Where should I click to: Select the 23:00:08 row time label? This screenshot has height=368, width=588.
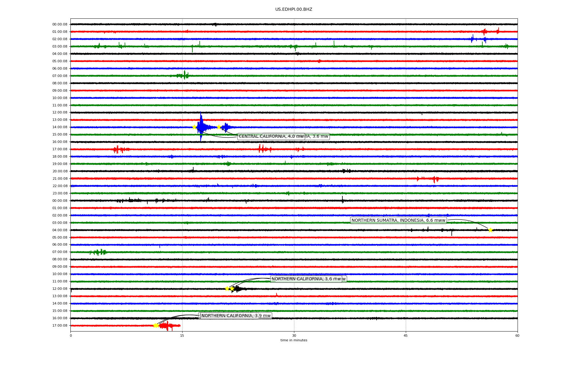click(x=60, y=193)
